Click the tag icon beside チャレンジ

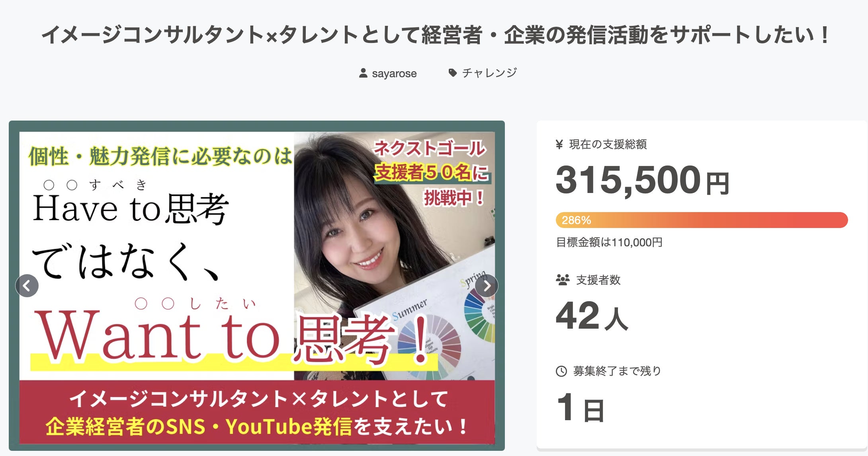[452, 73]
